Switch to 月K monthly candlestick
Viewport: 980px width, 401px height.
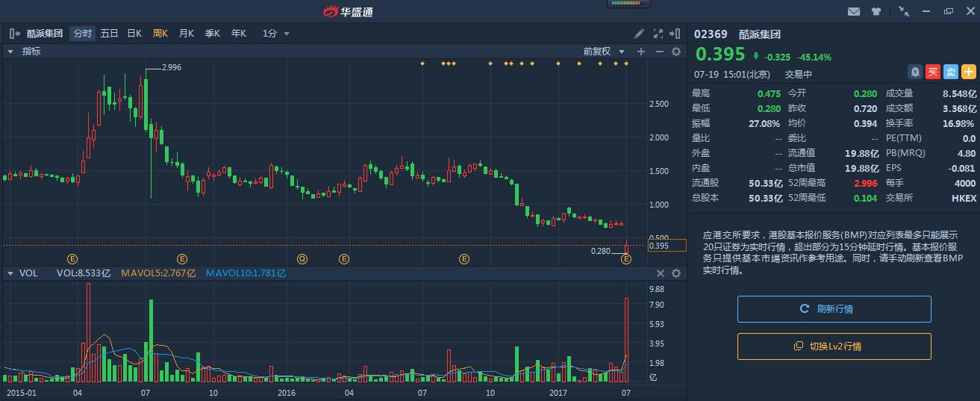click(186, 34)
